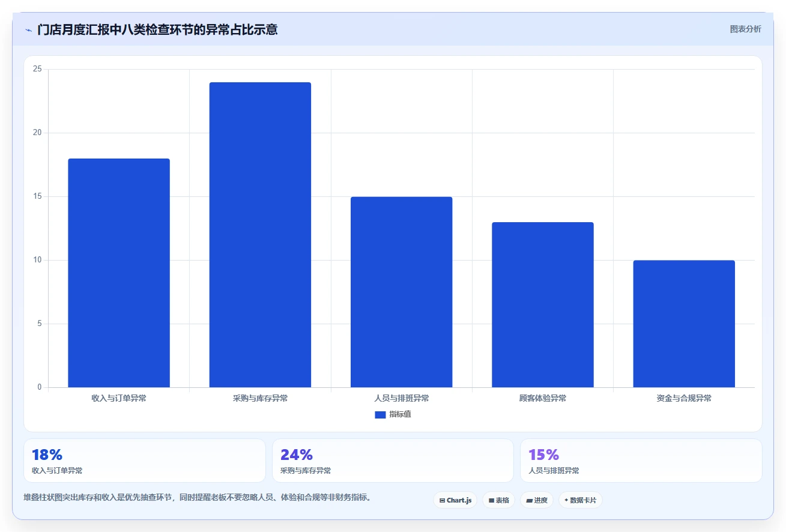Click the 收入与订单异常 bar
Screen dimensions: 786x532
pos(119,273)
